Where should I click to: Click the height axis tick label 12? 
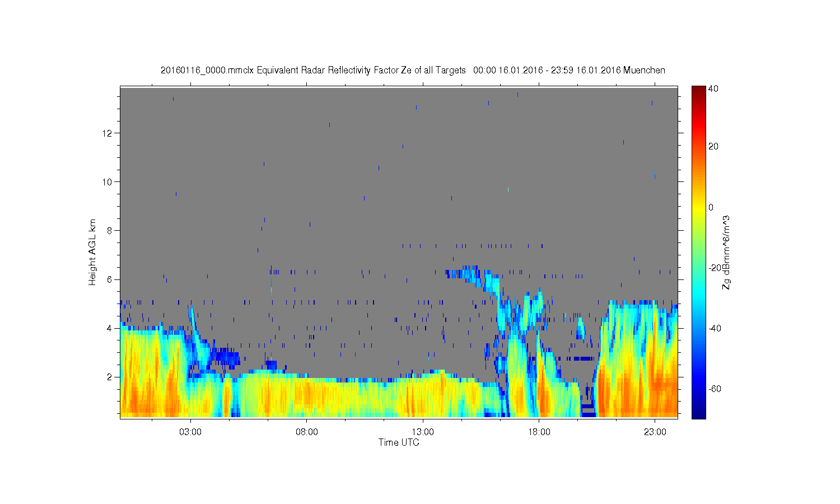[x=108, y=133]
